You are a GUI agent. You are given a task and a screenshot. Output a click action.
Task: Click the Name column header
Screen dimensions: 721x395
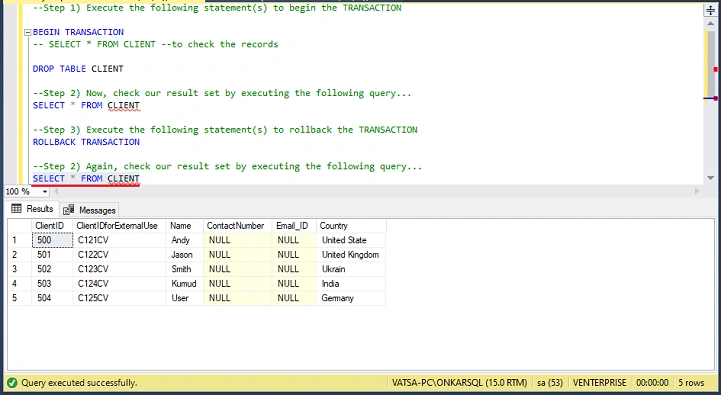click(184, 226)
